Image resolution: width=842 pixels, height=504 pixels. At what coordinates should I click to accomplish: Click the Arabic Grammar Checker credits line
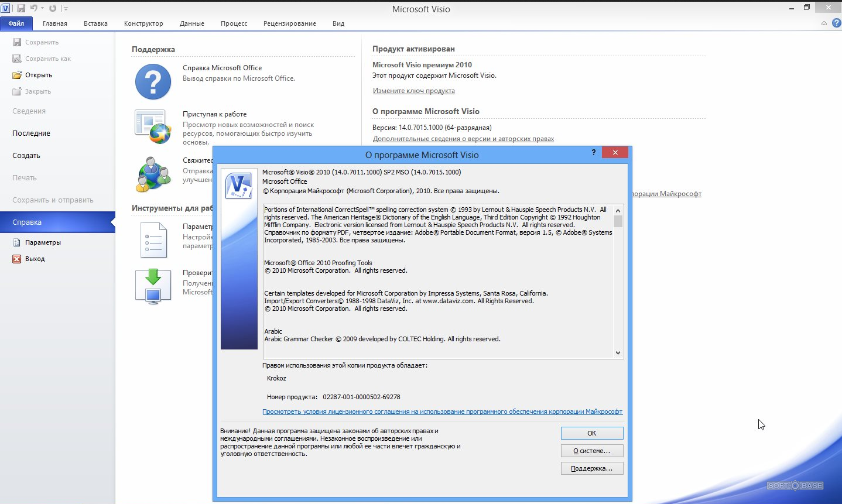382,339
